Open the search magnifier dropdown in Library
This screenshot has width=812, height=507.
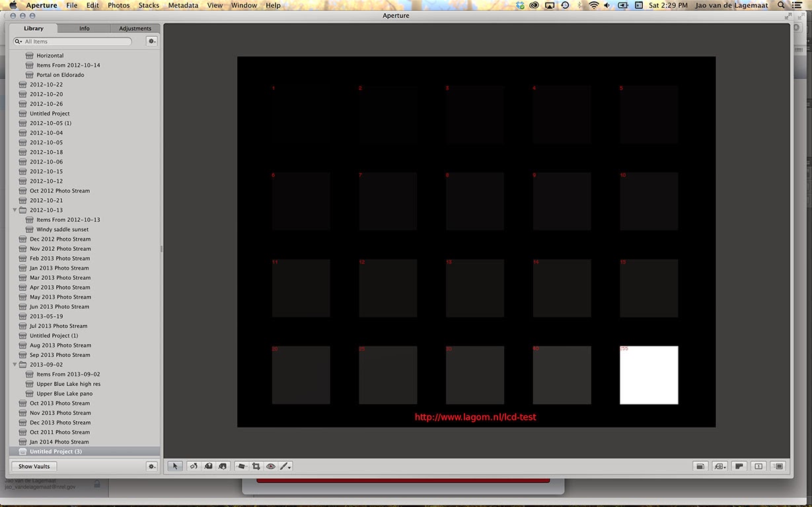(18, 42)
